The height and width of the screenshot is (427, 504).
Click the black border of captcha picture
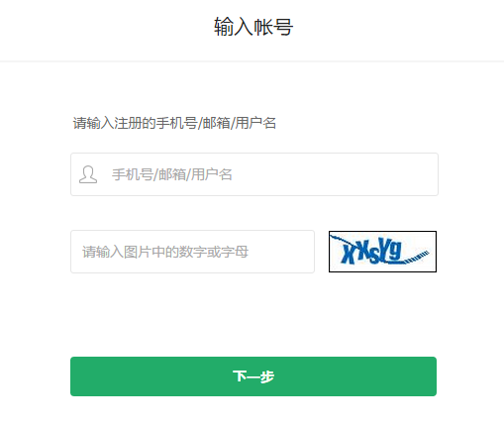tap(382, 232)
